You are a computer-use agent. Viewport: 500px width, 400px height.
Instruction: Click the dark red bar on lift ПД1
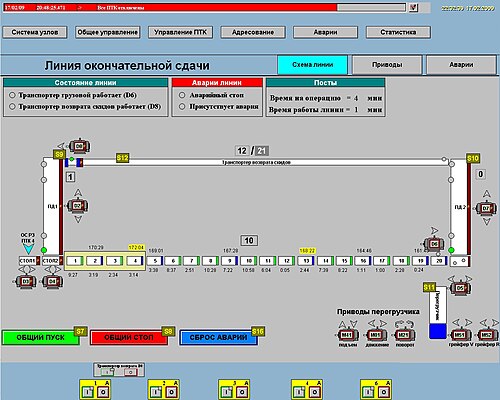[61, 207]
